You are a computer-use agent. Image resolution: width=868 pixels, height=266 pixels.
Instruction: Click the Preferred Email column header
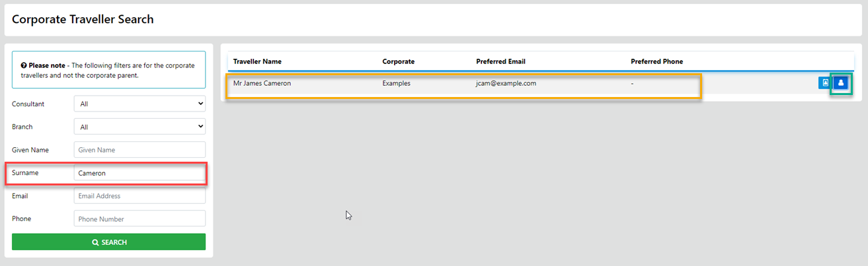[500, 61]
